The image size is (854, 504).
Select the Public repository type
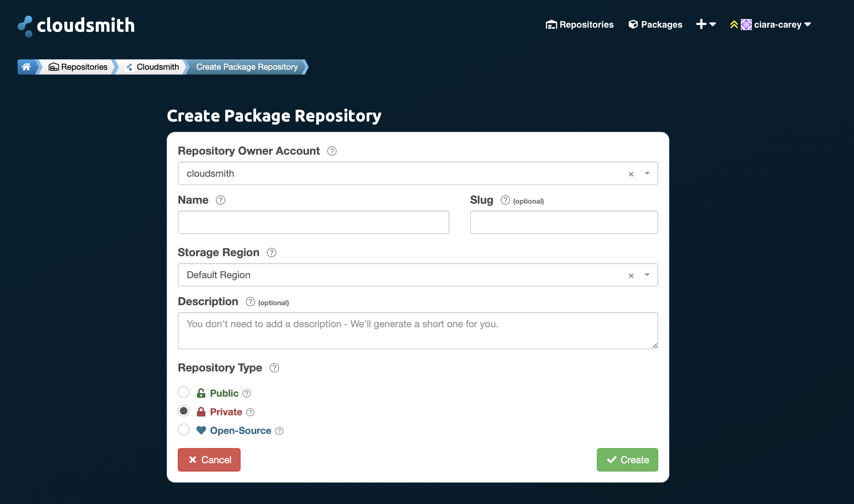click(183, 392)
